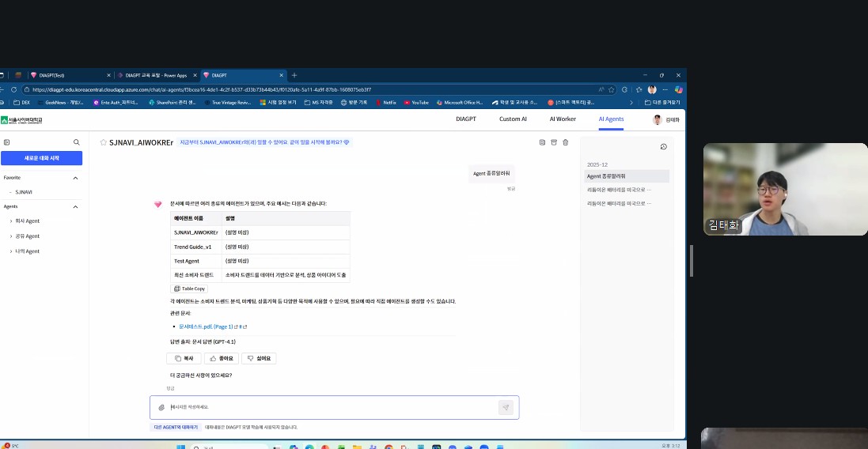Open the 방문 기록 bookmark

pos(354,102)
